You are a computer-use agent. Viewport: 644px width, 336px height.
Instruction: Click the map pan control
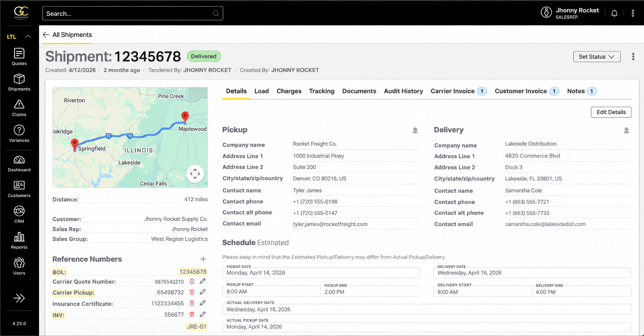coord(195,174)
